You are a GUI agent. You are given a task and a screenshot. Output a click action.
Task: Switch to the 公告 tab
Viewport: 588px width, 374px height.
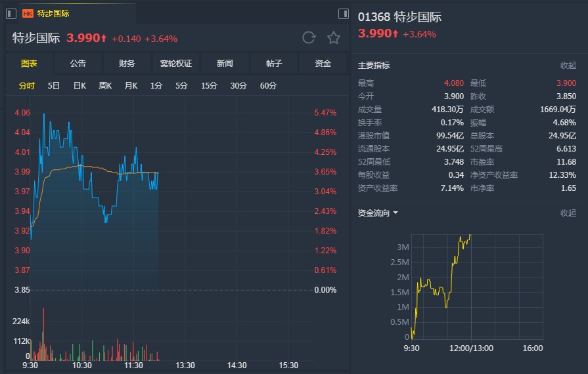tap(78, 64)
